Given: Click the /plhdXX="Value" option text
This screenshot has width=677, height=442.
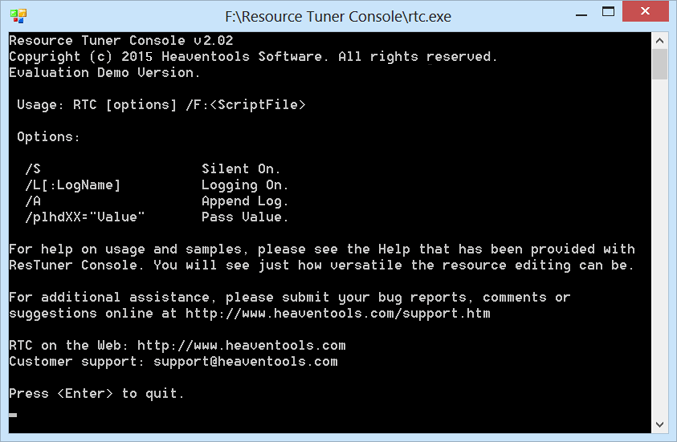Looking at the screenshot, I should [85, 217].
